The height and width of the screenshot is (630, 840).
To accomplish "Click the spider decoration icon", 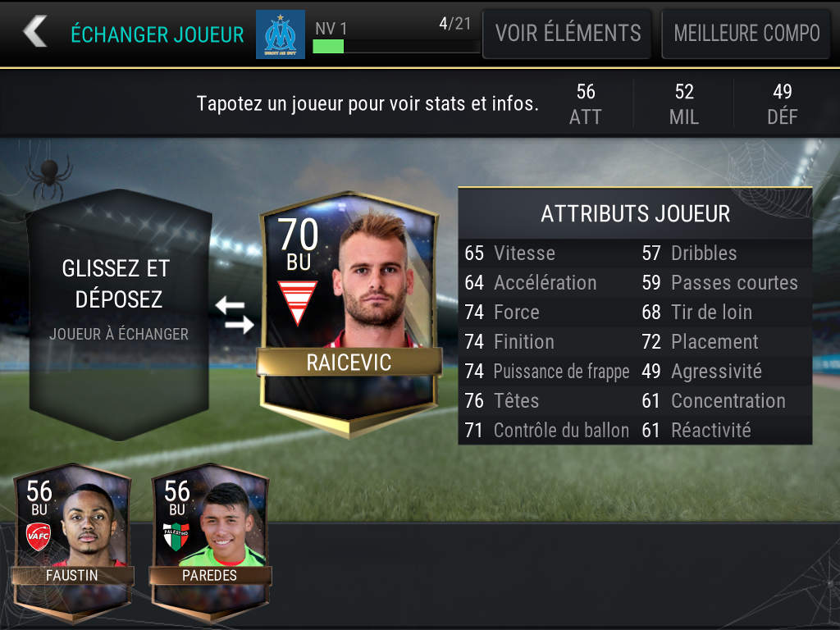I will point(49,176).
